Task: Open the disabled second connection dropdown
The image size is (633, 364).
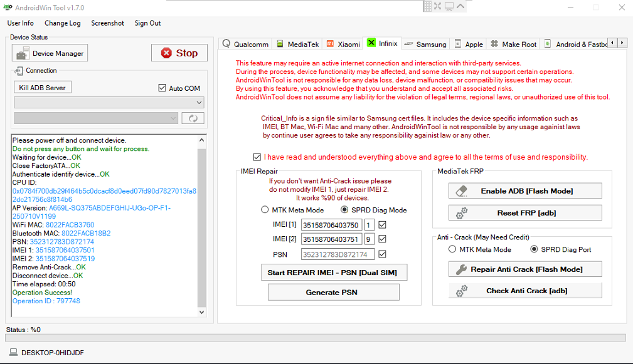Action: click(96, 118)
